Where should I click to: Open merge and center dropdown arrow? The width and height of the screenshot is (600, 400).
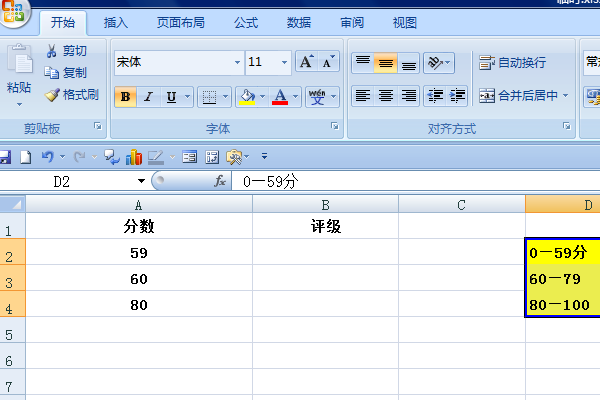[566, 95]
